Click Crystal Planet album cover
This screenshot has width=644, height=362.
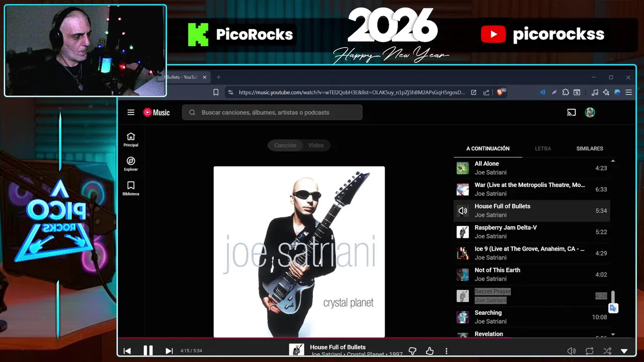(x=299, y=252)
